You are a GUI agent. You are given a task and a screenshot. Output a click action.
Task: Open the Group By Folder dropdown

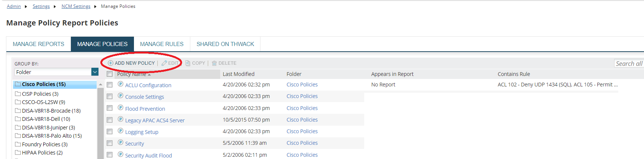click(x=95, y=72)
